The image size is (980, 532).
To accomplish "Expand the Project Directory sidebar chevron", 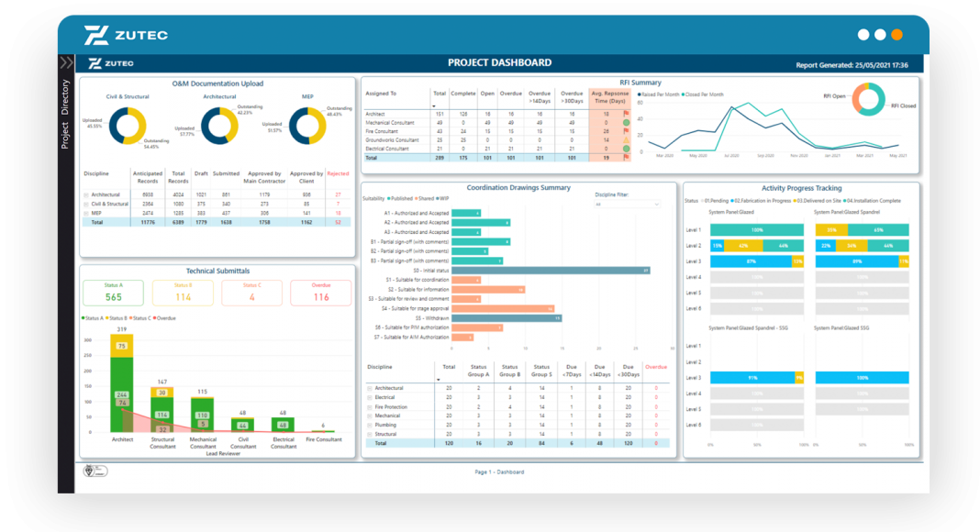I will (x=66, y=63).
